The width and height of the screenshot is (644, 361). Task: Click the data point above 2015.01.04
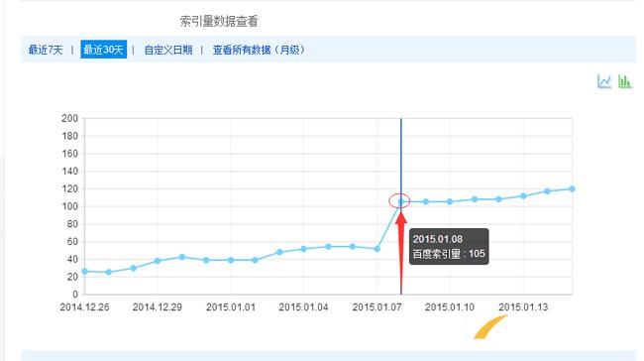point(303,249)
